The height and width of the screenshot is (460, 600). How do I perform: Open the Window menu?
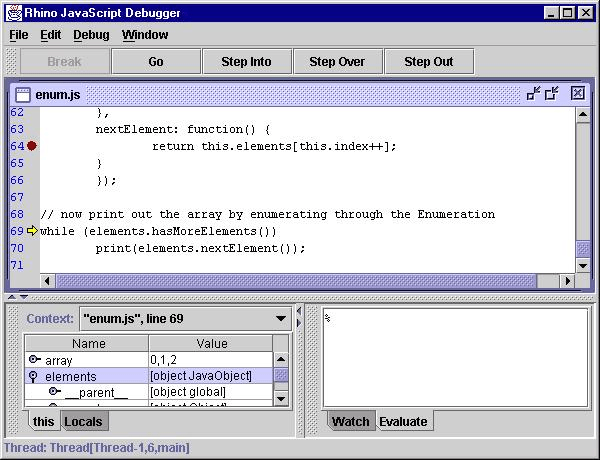[145, 34]
